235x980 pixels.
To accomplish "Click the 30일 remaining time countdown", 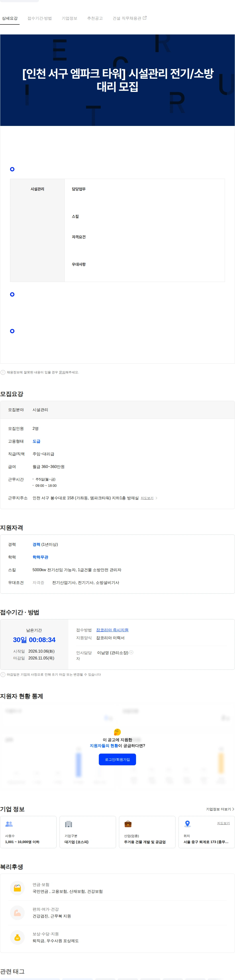I will [x=34, y=640].
